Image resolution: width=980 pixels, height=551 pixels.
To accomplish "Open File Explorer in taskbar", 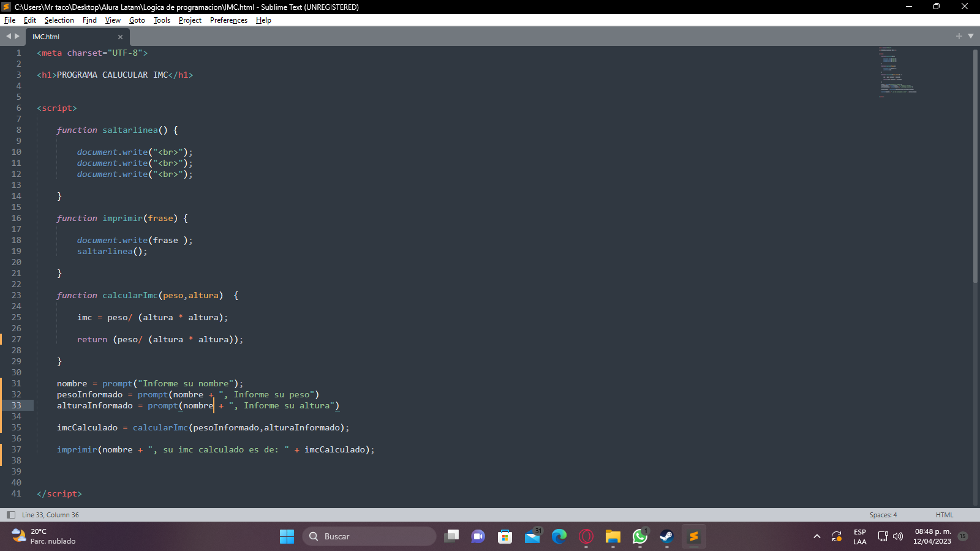I will coord(613,536).
